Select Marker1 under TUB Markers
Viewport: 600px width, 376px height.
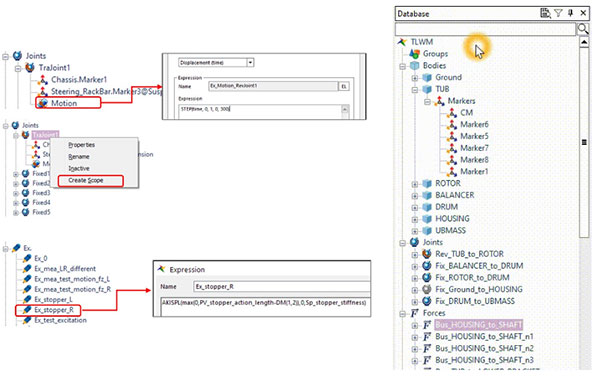coord(474,172)
